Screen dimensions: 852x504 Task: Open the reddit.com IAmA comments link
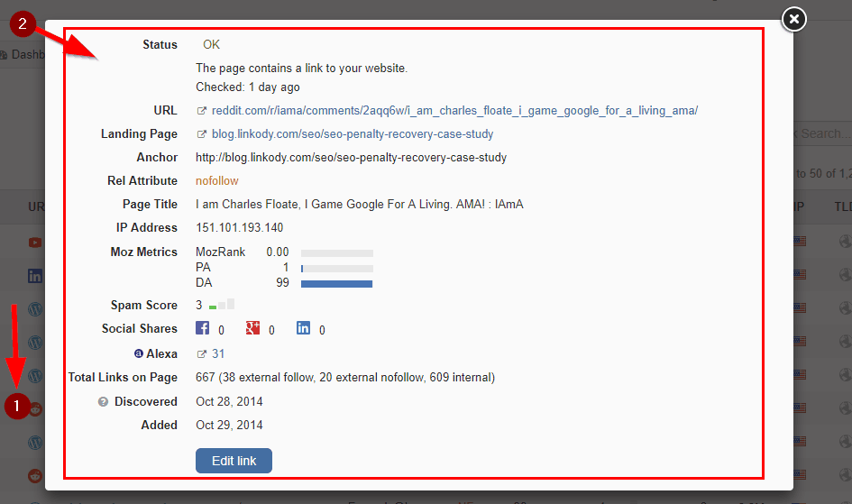pos(454,111)
